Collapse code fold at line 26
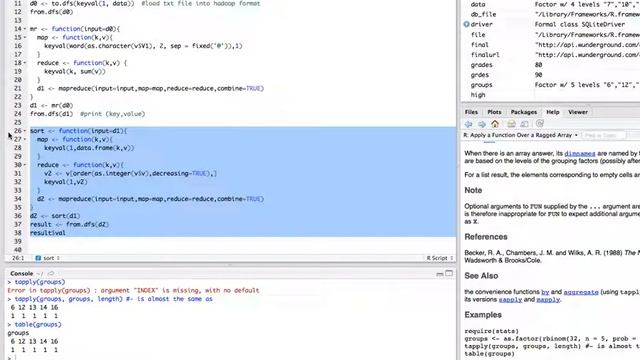The width and height of the screenshot is (640, 360). pyautogui.click(x=25, y=131)
